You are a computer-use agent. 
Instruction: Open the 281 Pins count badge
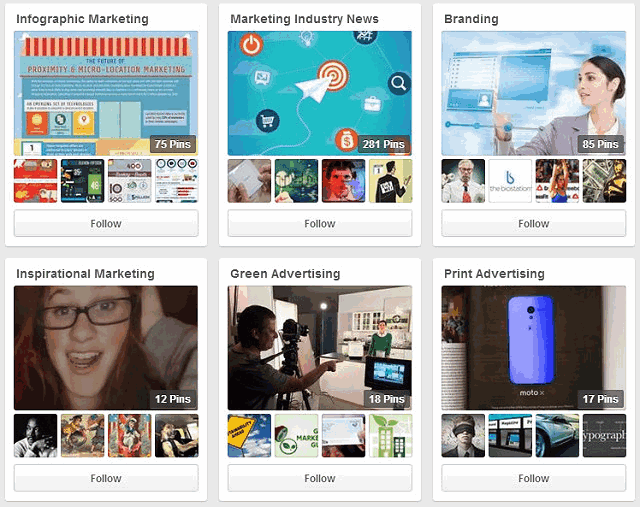[x=384, y=144]
